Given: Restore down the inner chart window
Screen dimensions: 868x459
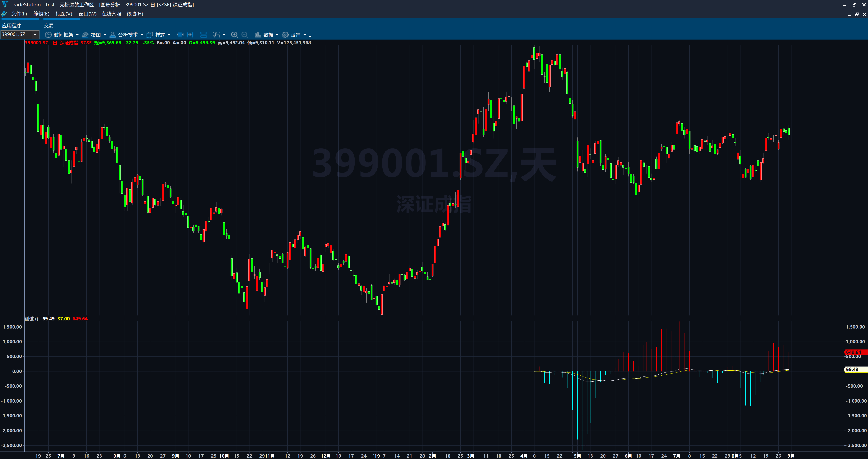Looking at the screenshot, I should tap(857, 14).
